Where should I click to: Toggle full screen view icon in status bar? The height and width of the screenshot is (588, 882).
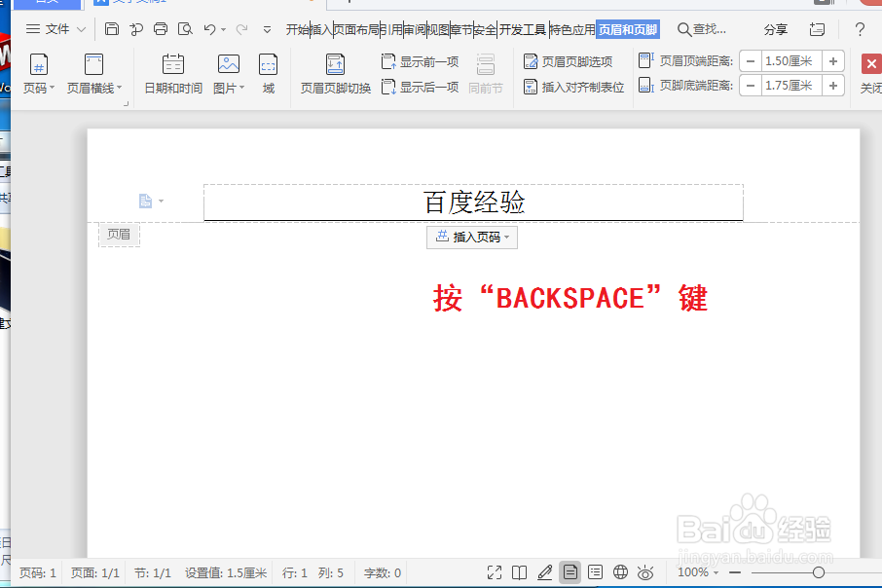(x=495, y=572)
